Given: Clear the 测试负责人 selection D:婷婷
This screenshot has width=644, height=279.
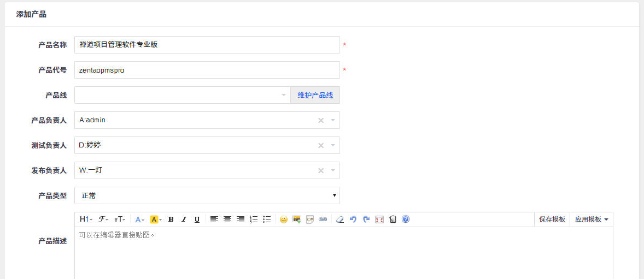Looking at the screenshot, I should [321, 145].
